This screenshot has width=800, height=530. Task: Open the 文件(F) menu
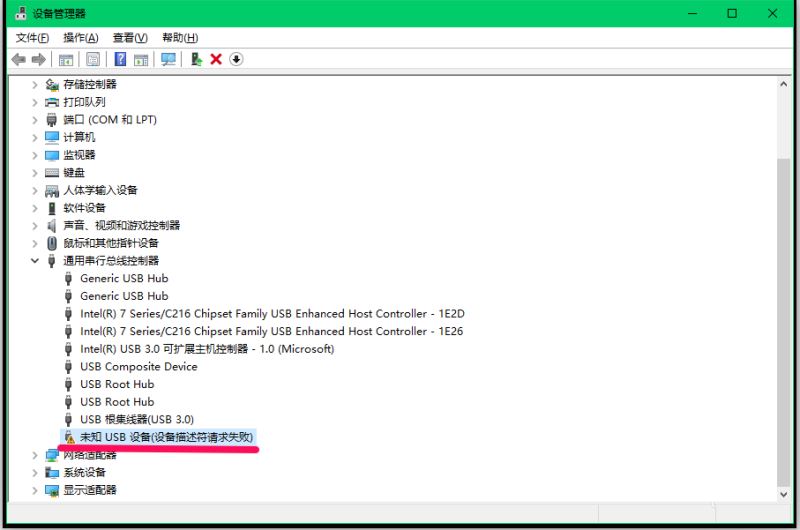(32, 37)
